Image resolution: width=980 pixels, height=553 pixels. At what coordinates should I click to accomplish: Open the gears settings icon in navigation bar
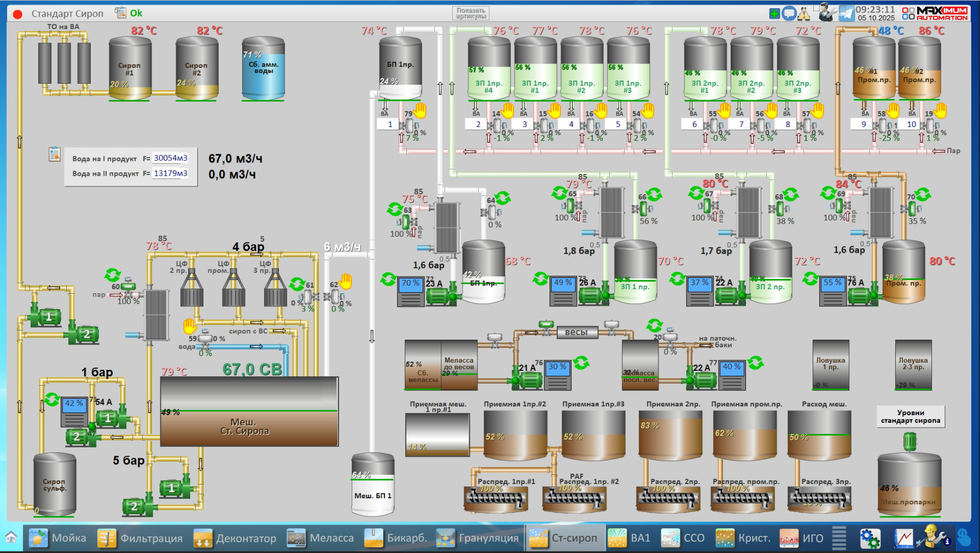[870, 538]
